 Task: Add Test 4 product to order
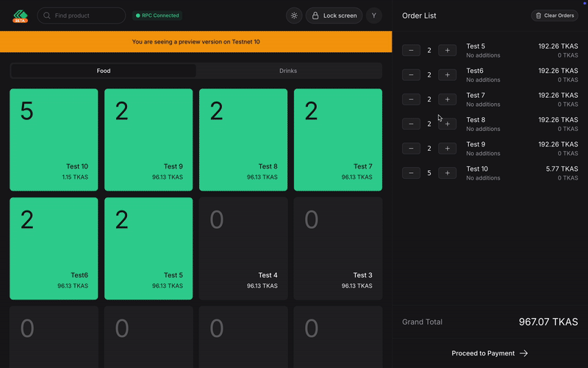tap(243, 248)
